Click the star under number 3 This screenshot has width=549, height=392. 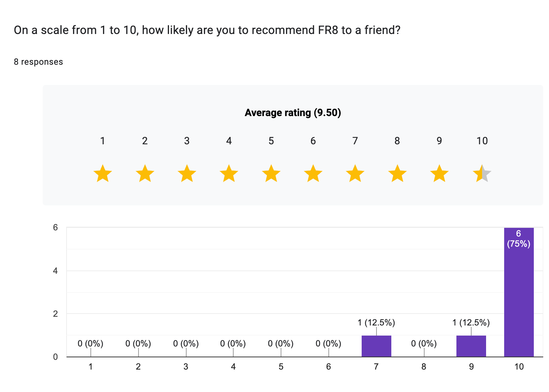coord(187,174)
